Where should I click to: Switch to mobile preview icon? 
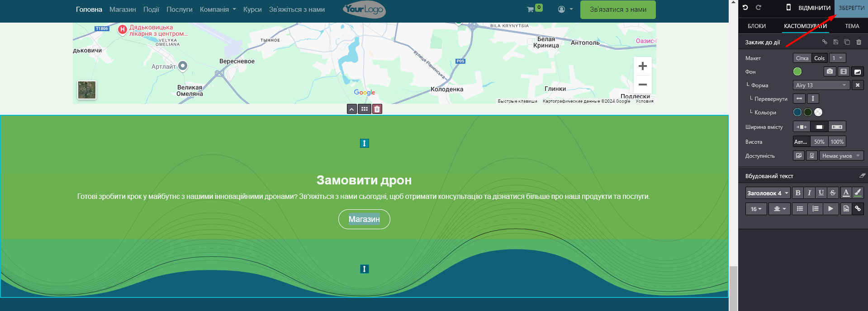[x=788, y=8]
